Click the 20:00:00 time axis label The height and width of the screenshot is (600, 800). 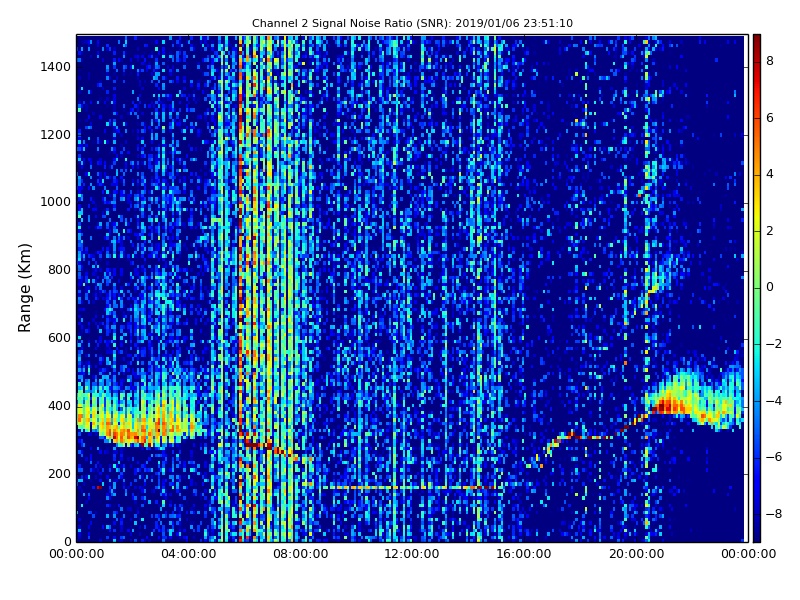[x=636, y=554]
